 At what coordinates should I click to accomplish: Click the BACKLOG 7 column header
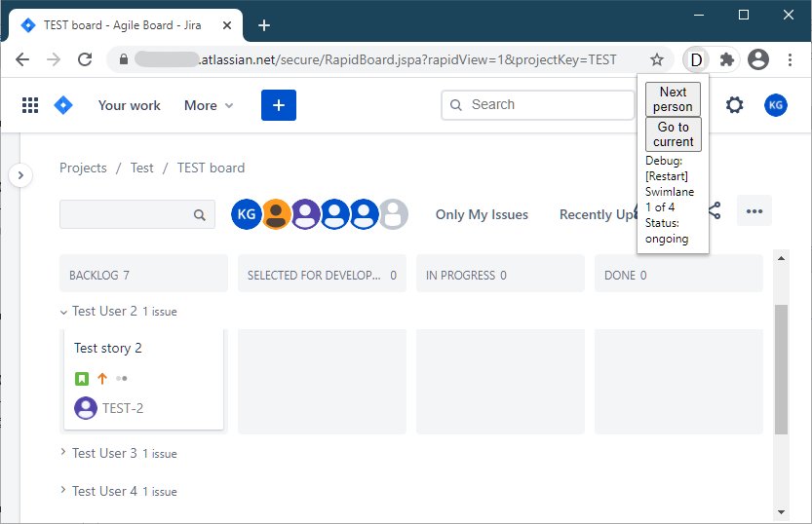tap(143, 273)
